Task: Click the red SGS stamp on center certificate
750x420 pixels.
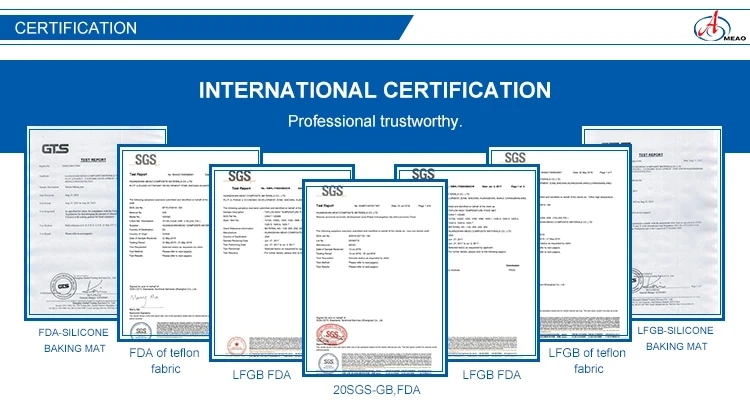Action: coord(331,334)
